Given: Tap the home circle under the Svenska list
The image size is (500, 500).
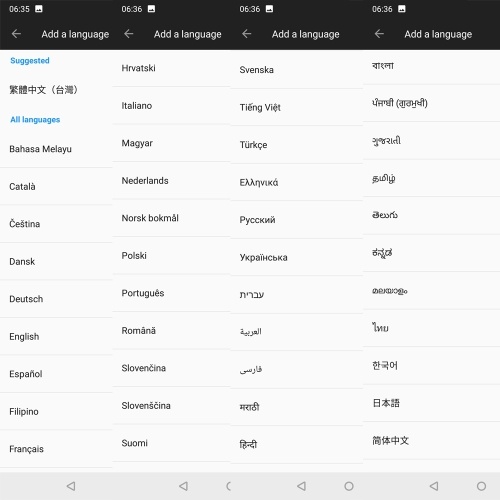Looking at the screenshot, I should pos(349,486).
